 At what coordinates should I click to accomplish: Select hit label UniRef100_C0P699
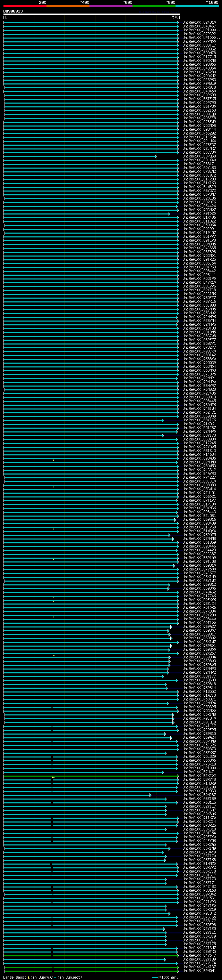pyautogui.click(x=199, y=95)
